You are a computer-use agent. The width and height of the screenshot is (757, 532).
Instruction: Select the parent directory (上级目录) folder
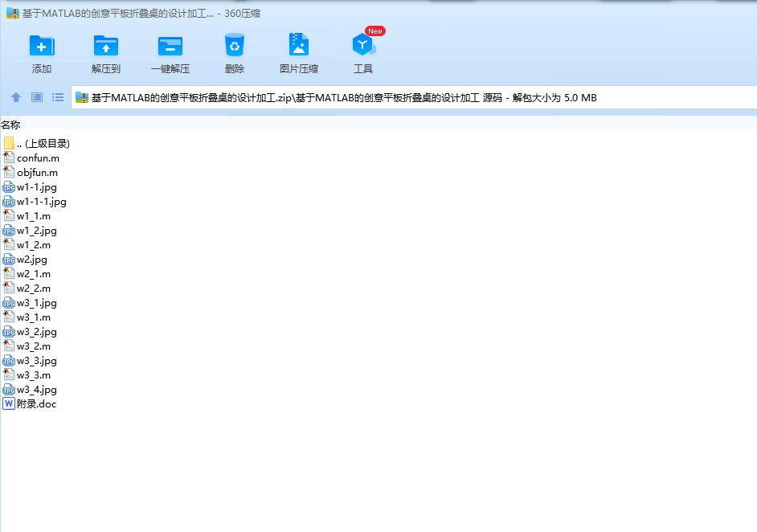pos(37,143)
